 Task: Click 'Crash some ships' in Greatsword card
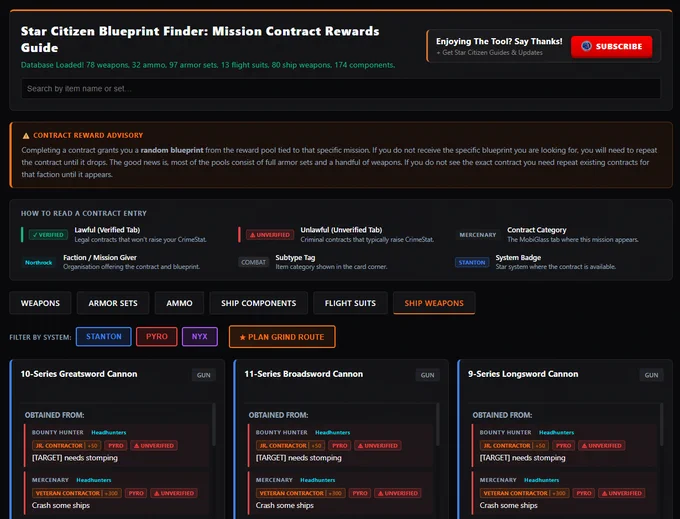[x=61, y=506]
